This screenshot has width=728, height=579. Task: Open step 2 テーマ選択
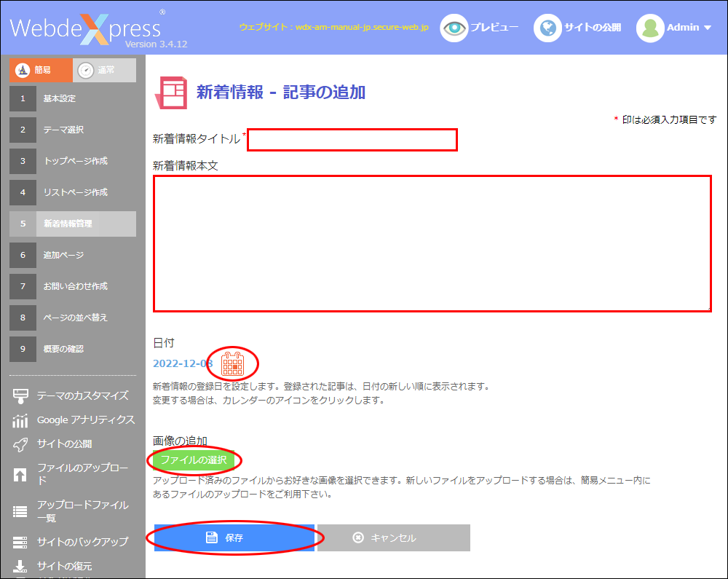tap(73, 130)
